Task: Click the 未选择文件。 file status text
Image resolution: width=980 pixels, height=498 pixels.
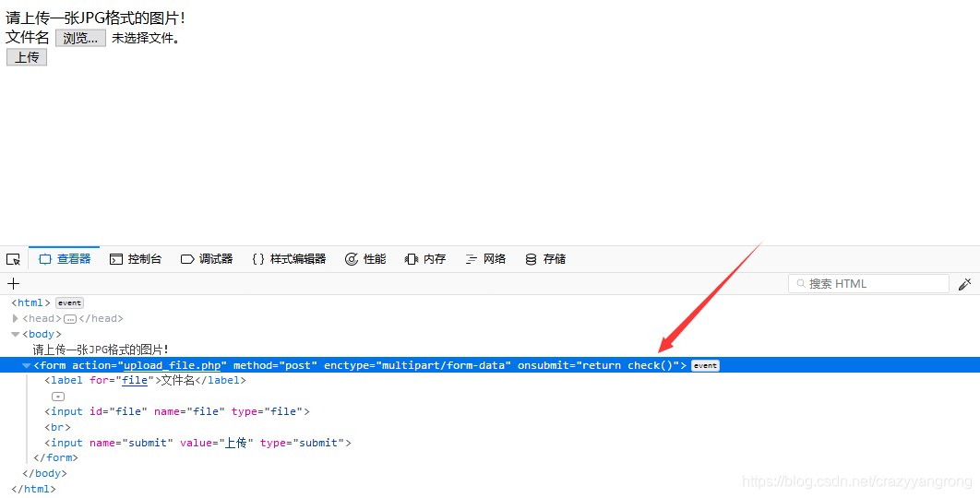Action: (148, 38)
